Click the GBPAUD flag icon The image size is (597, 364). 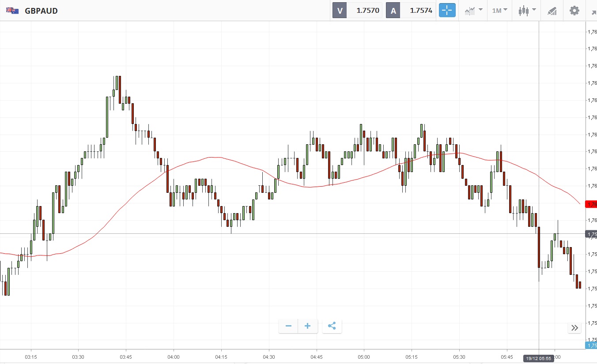[x=12, y=11]
